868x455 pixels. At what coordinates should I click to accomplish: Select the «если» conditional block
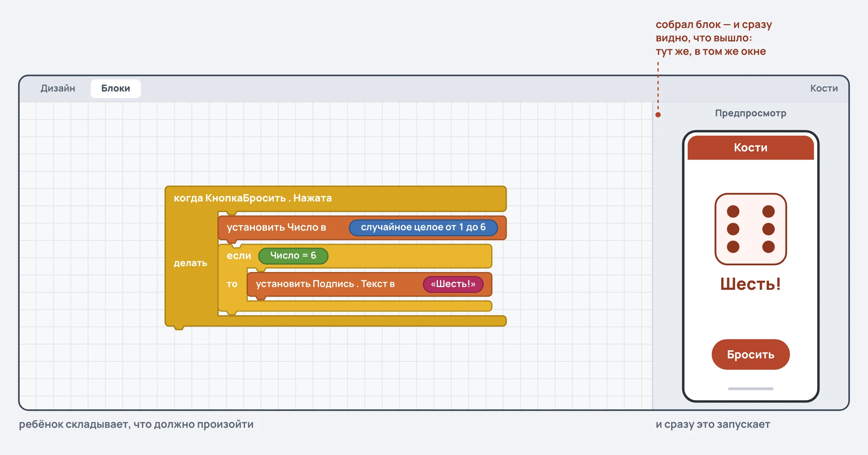coord(239,256)
